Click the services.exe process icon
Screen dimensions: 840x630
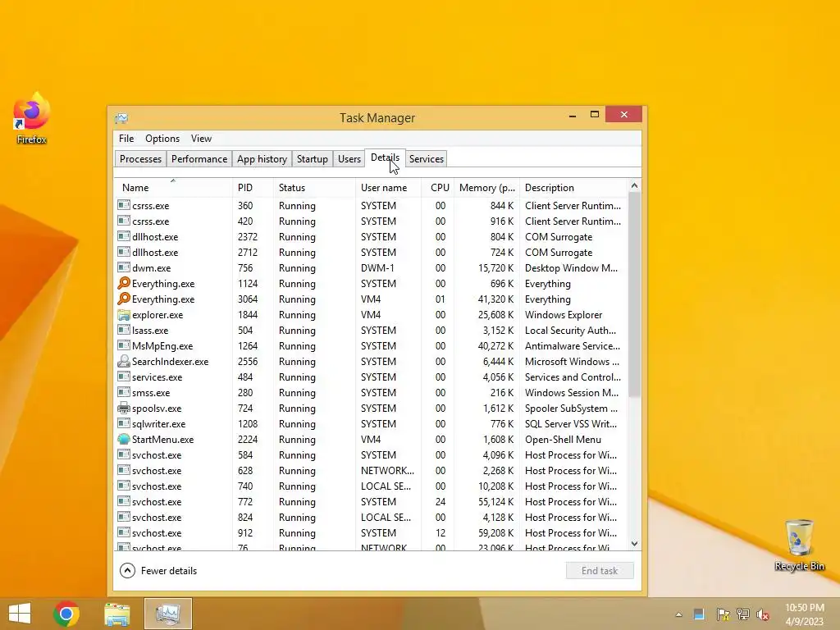coord(124,377)
